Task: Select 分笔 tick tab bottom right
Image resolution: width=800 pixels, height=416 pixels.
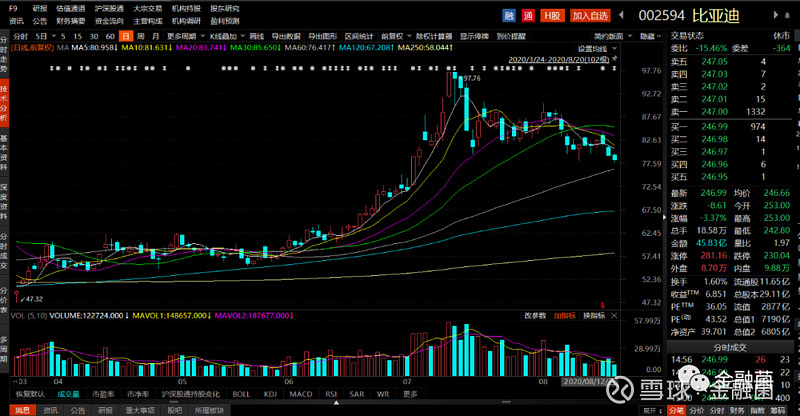Action: pos(677,410)
